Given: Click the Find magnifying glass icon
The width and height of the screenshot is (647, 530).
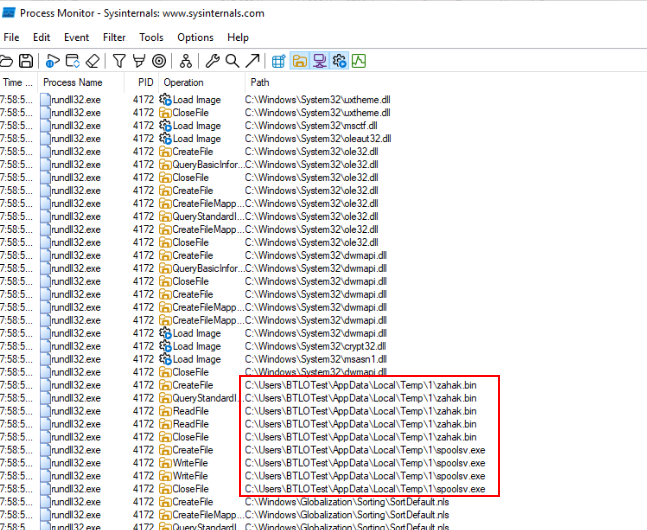Looking at the screenshot, I should coord(232,61).
